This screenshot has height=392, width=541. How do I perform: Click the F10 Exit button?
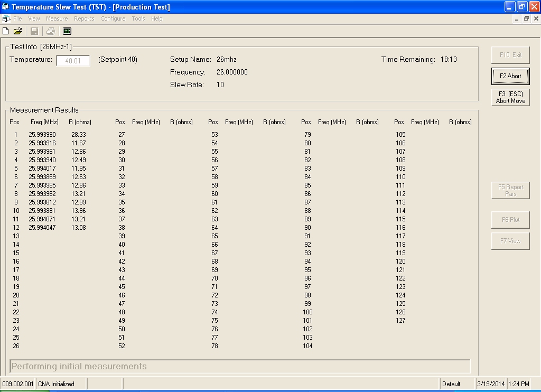coord(510,55)
